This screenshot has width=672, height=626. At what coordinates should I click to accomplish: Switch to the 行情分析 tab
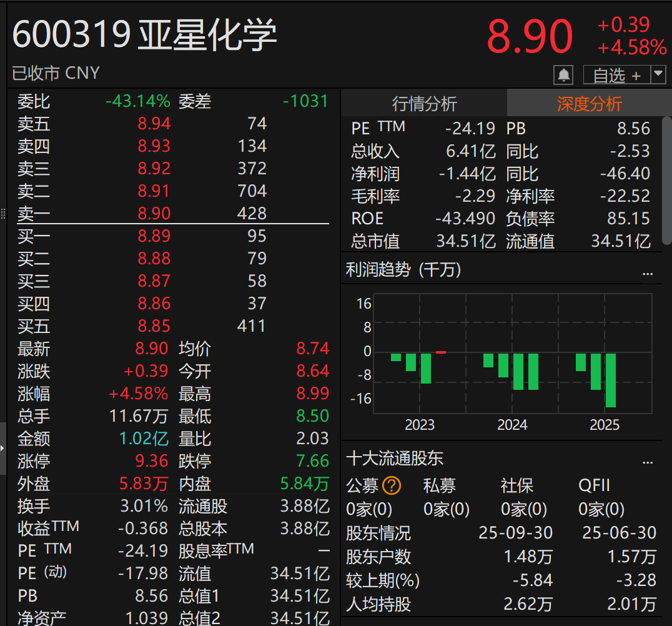[x=424, y=103]
